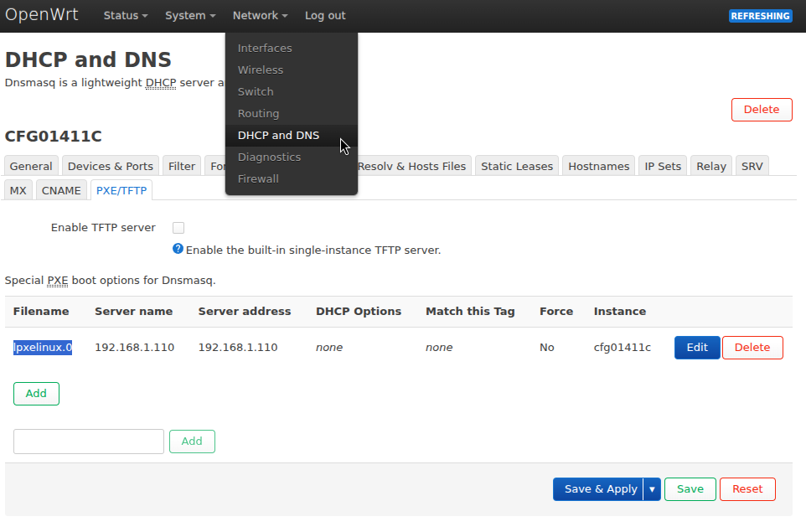Switch to the CNAME tab
Viewport: 806px width, 532px height.
[61, 190]
